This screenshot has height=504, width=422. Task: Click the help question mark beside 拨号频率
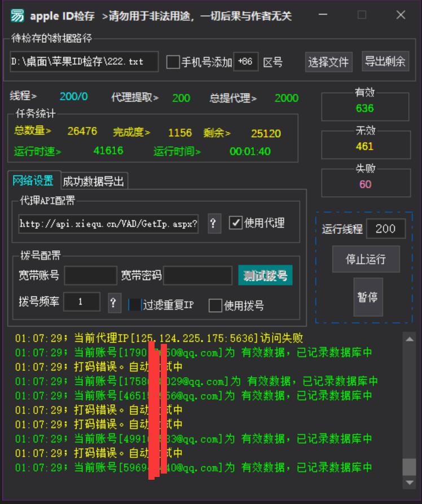114,302
